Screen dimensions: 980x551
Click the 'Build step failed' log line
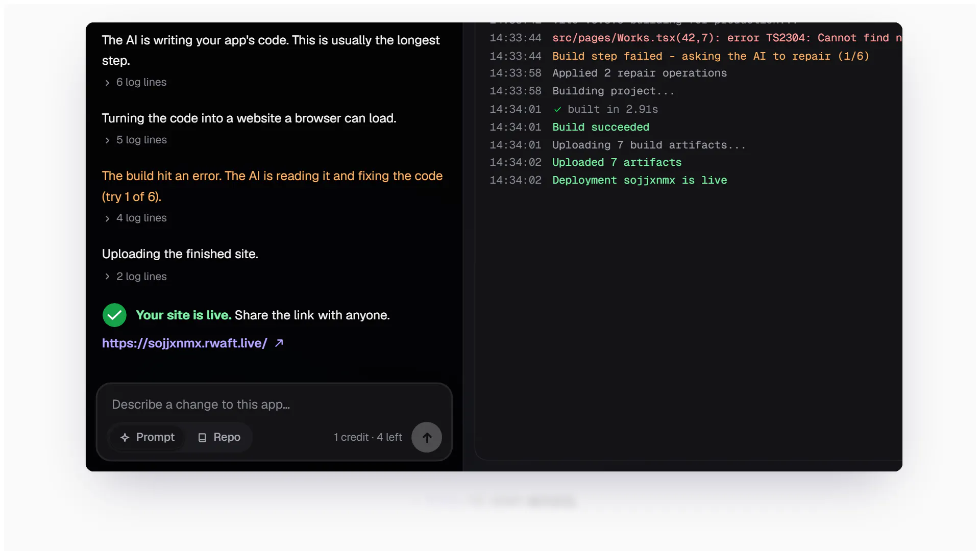pos(710,56)
